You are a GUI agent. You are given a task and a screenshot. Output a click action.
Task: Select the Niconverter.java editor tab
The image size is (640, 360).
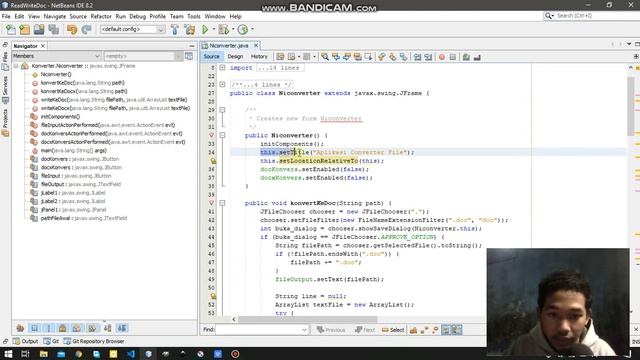pyautogui.click(x=229, y=46)
